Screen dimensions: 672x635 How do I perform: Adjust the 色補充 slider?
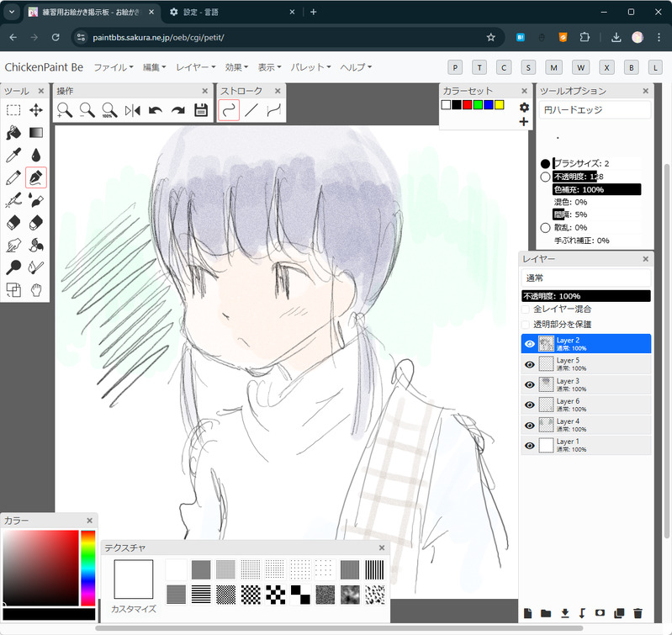tap(597, 189)
